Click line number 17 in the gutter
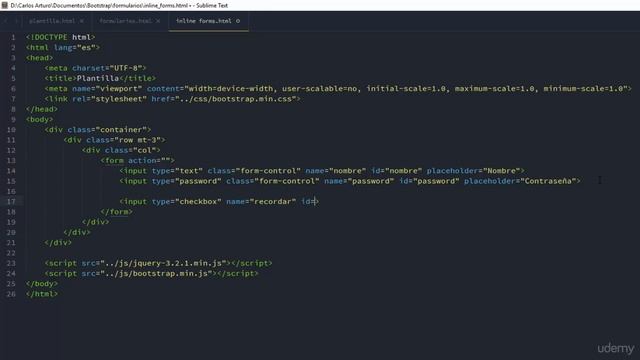This screenshot has width=640, height=360. tap(11, 201)
